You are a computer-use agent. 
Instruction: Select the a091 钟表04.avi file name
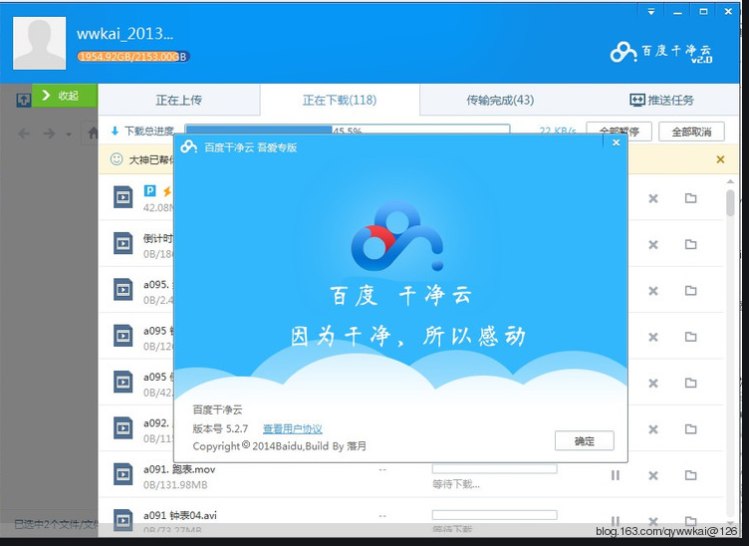tap(180, 515)
